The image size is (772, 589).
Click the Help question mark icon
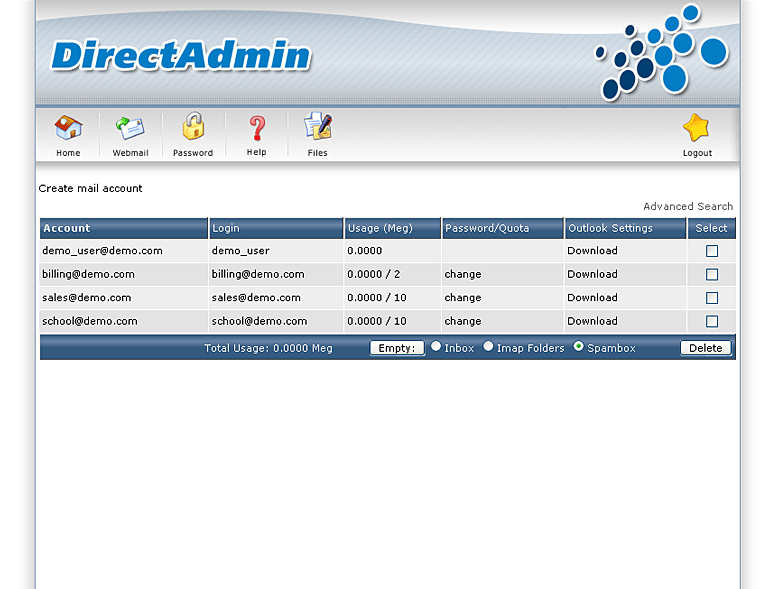pyautogui.click(x=257, y=128)
